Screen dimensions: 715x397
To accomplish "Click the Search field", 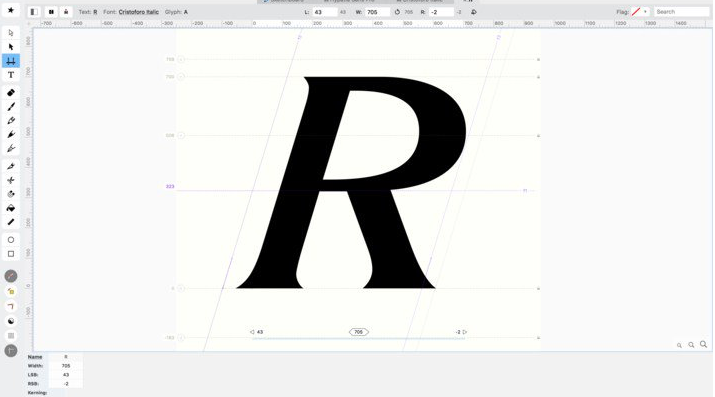I will point(682,12).
